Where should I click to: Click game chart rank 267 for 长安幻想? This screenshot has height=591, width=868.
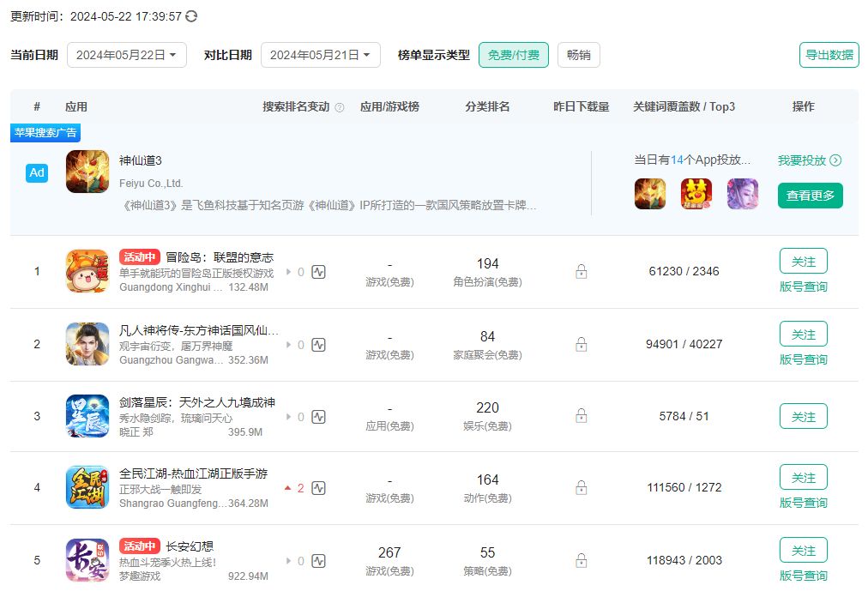click(389, 552)
